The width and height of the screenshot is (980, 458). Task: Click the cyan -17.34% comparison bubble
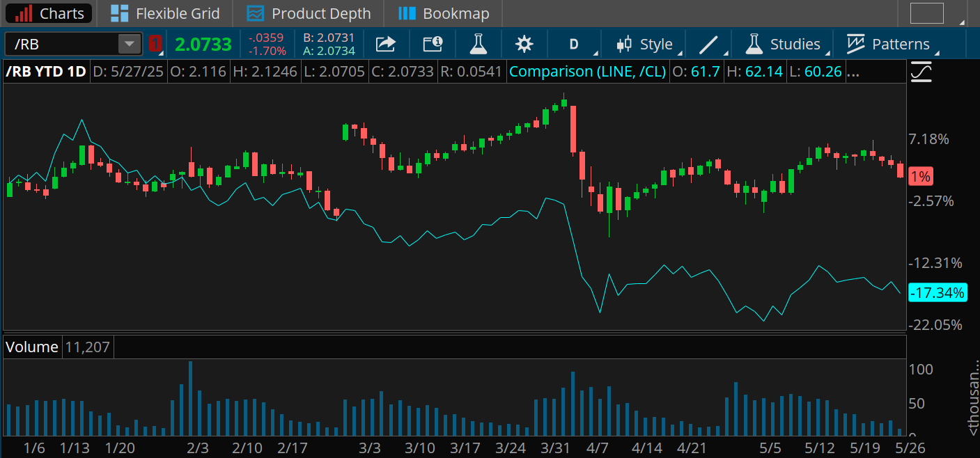point(938,293)
